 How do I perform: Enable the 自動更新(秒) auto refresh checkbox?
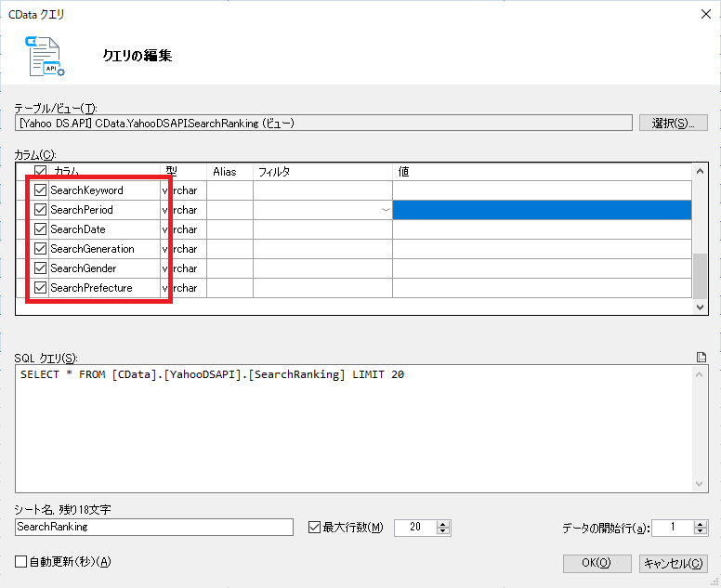click(20, 561)
